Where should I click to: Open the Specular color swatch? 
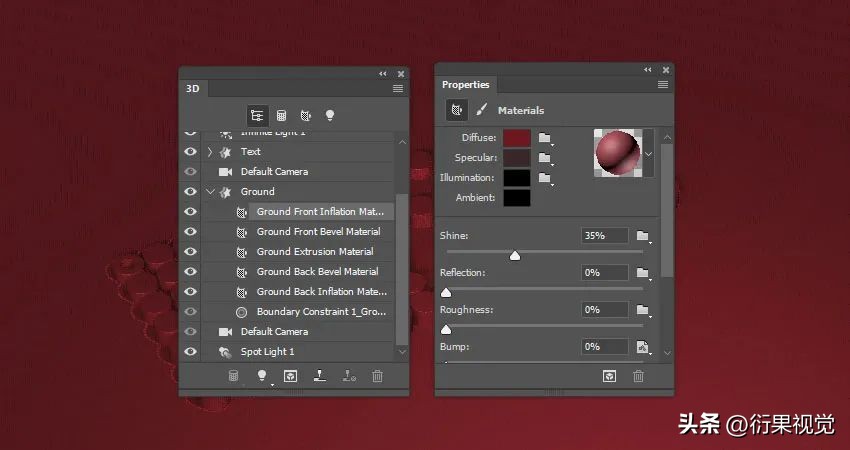click(517, 158)
